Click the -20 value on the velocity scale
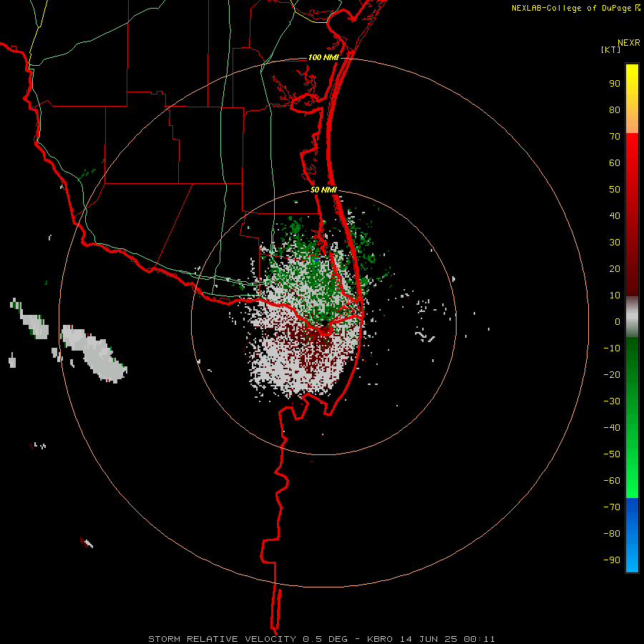 (x=612, y=375)
